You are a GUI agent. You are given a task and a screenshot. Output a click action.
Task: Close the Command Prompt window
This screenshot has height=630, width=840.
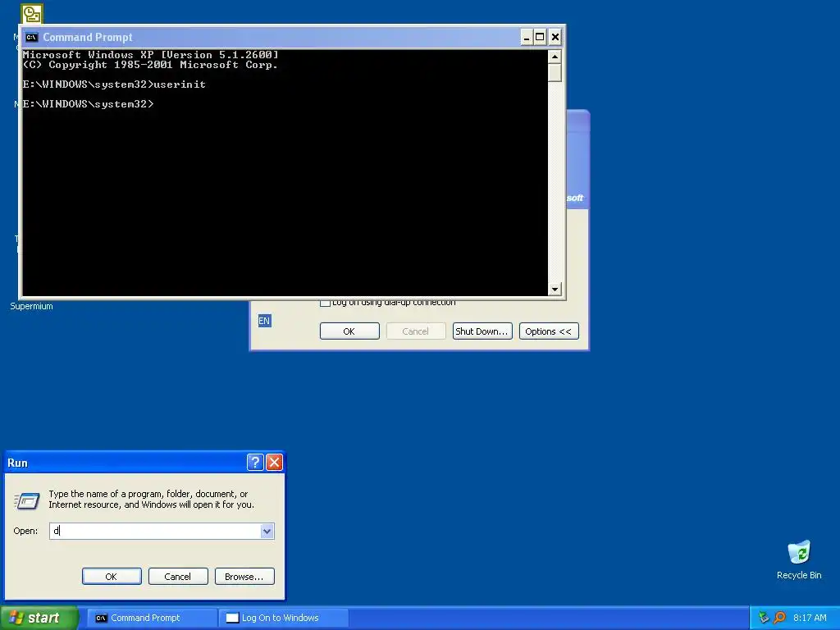(x=555, y=38)
